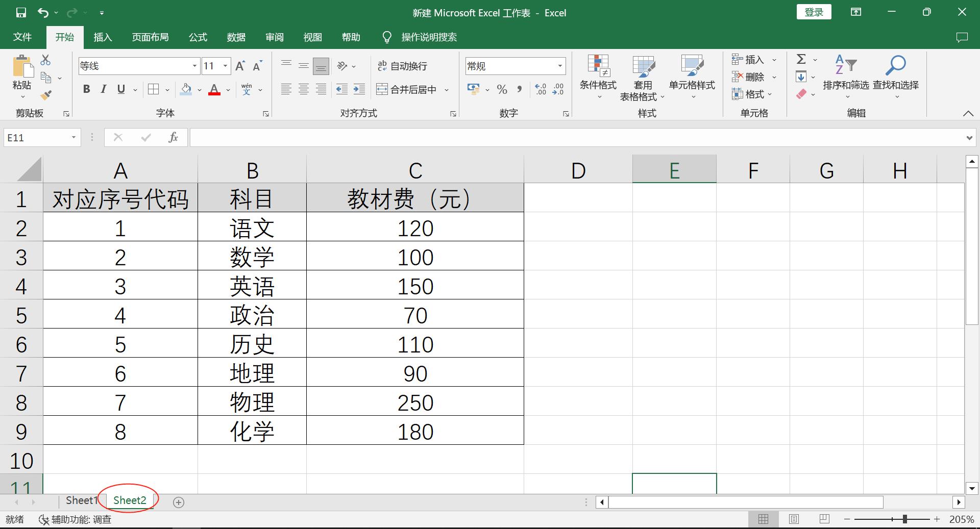Click the 删除 delete cells button

pos(749,77)
